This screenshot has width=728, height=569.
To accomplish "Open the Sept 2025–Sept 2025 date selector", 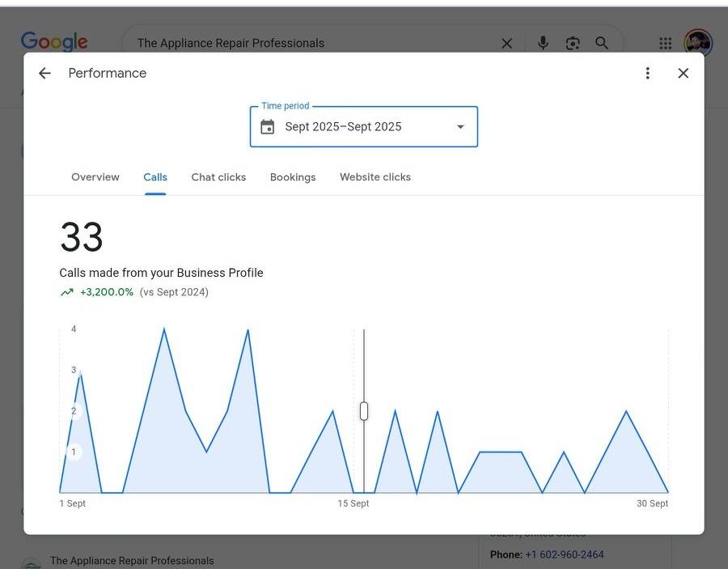I will click(x=344, y=127).
